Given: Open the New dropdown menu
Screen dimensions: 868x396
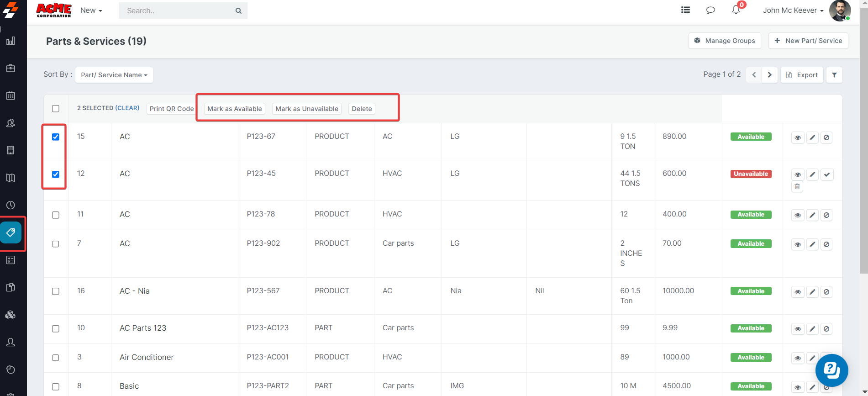Looking at the screenshot, I should pos(91,11).
